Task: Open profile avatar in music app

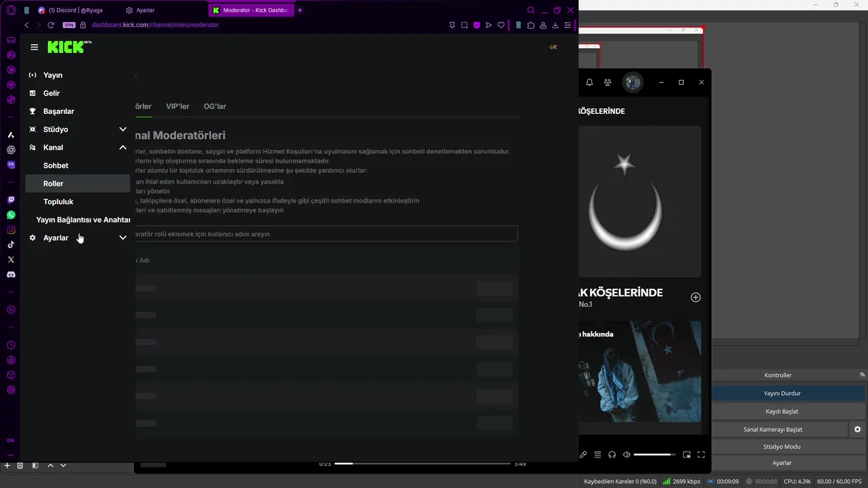Action: point(633,82)
